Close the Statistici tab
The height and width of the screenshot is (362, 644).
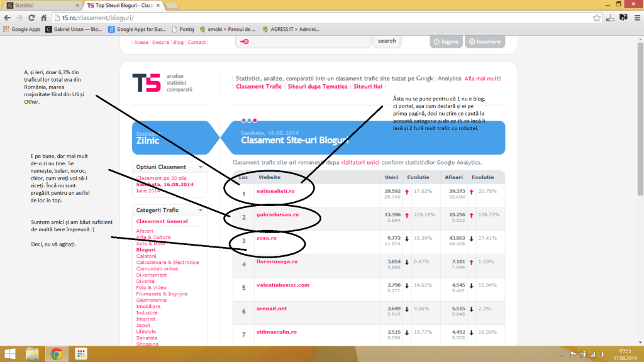tap(77, 5)
